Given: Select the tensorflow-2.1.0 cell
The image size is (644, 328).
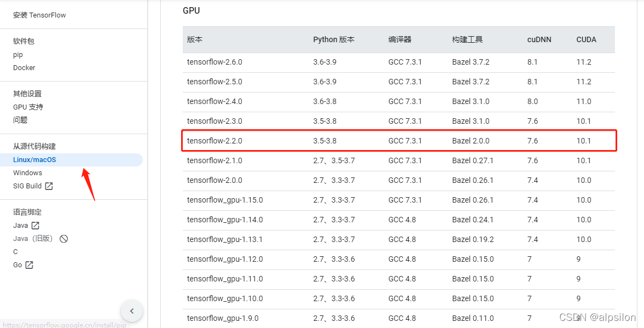Looking at the screenshot, I should 214,160.
